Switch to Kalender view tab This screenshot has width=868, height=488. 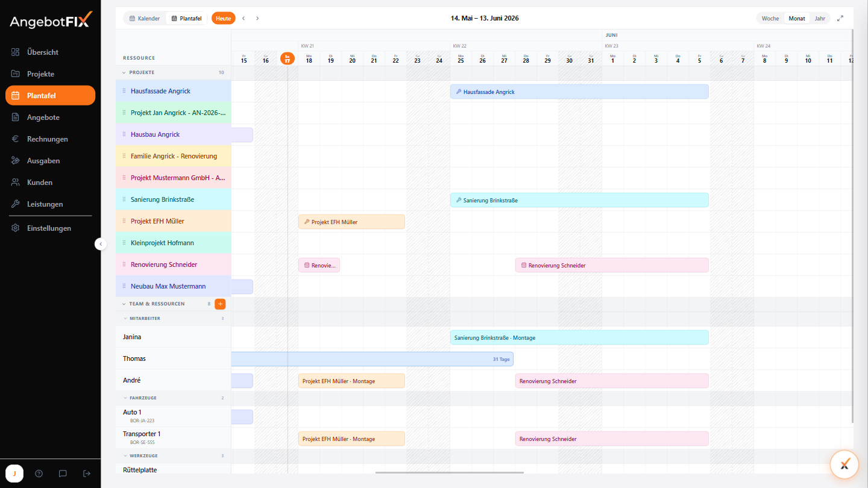(145, 19)
